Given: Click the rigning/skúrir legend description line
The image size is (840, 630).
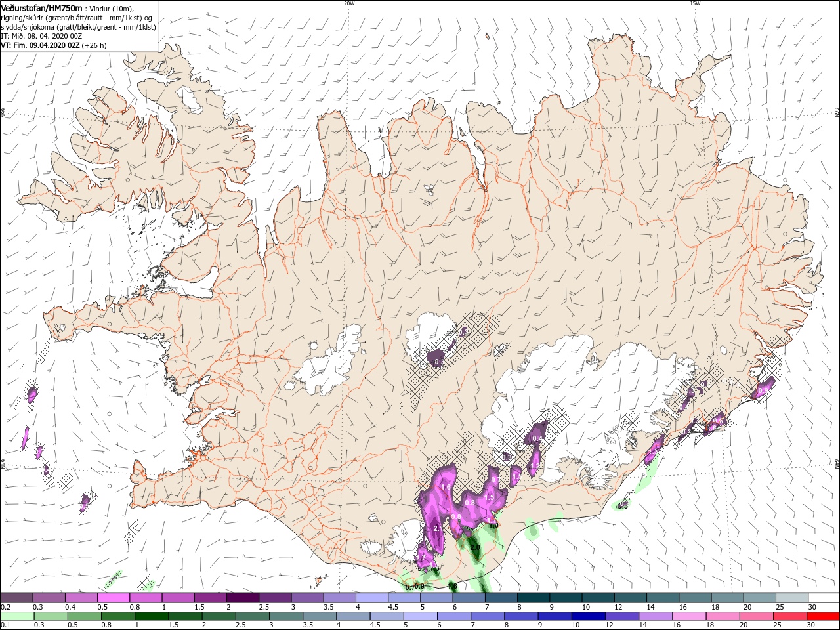Looking at the screenshot, I should pyautogui.click(x=77, y=18).
